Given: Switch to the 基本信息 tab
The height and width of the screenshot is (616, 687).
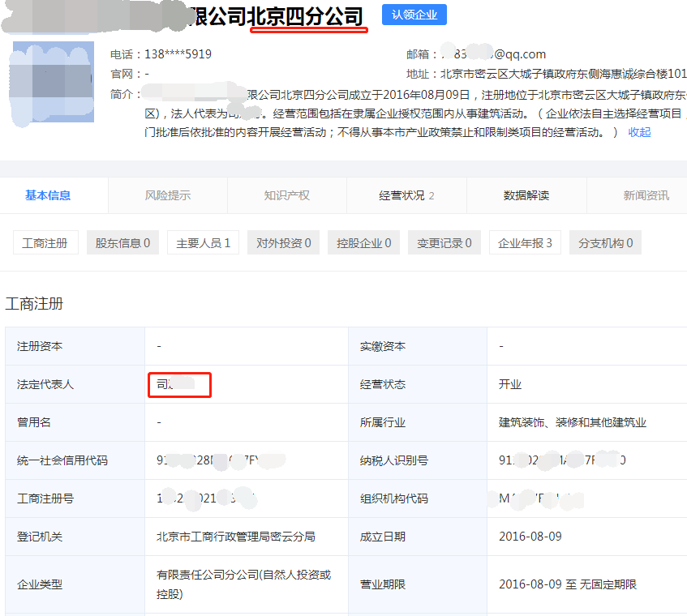Looking at the screenshot, I should 48,195.
